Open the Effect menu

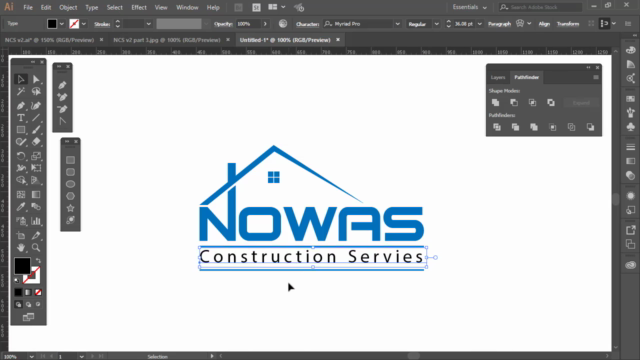(139, 7)
